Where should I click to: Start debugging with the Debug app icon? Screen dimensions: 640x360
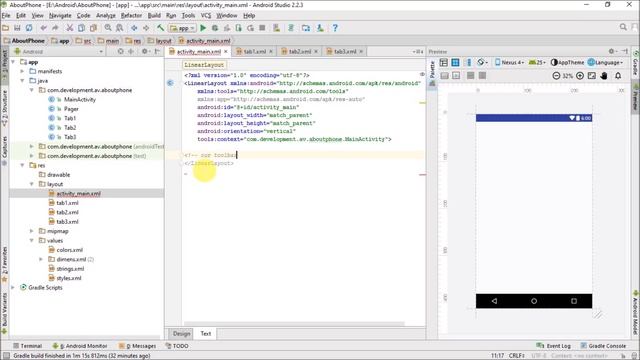(215, 28)
